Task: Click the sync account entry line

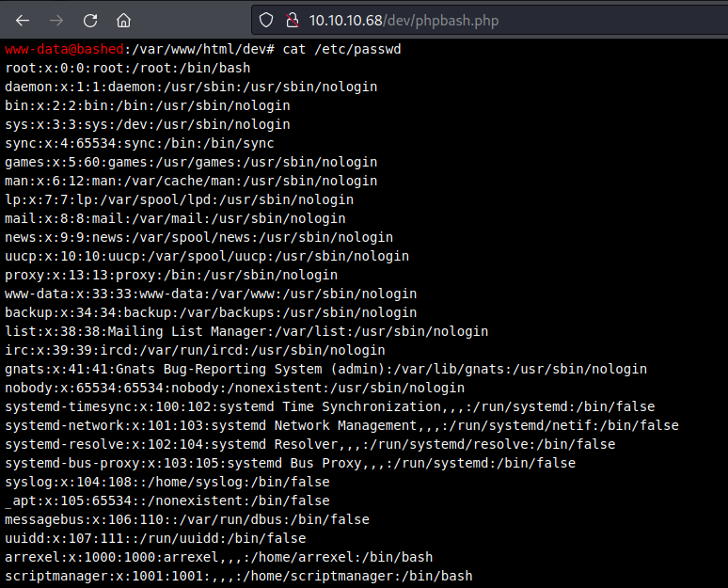Action: click(x=139, y=143)
